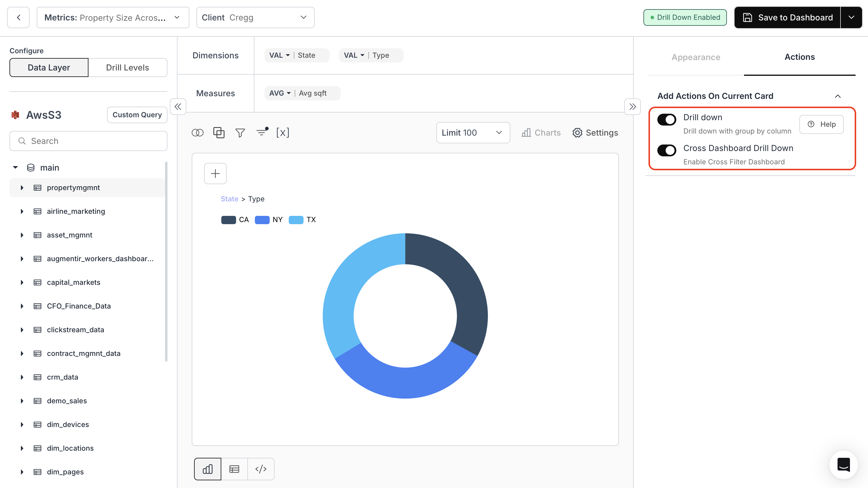Image resolution: width=868 pixels, height=488 pixels.
Task: Select the filter funnel icon above the chart
Action: 240,133
